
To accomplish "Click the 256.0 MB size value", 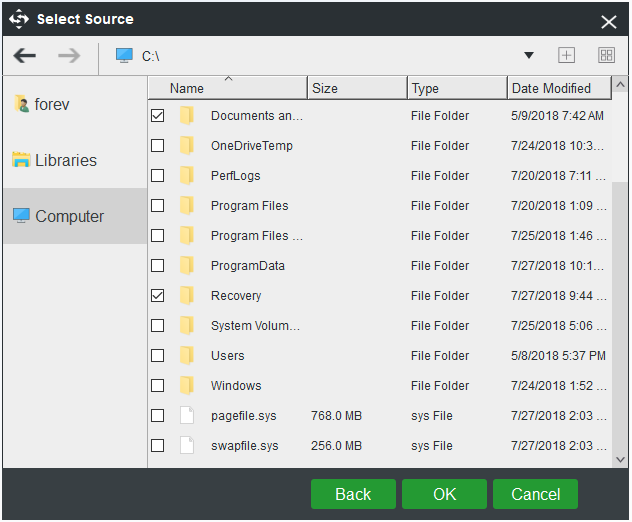I will (x=336, y=445).
